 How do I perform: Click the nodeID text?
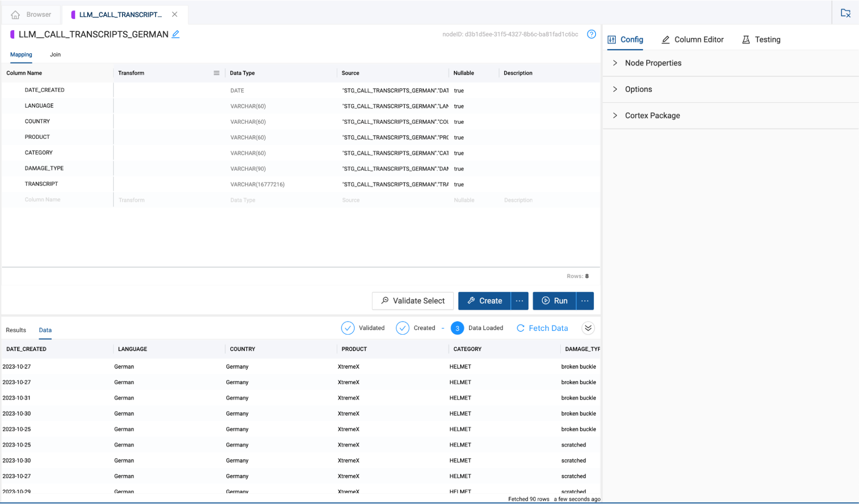(x=510, y=34)
